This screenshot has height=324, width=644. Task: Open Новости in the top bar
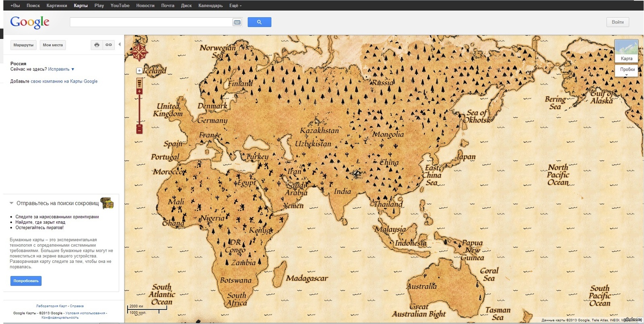[145, 6]
